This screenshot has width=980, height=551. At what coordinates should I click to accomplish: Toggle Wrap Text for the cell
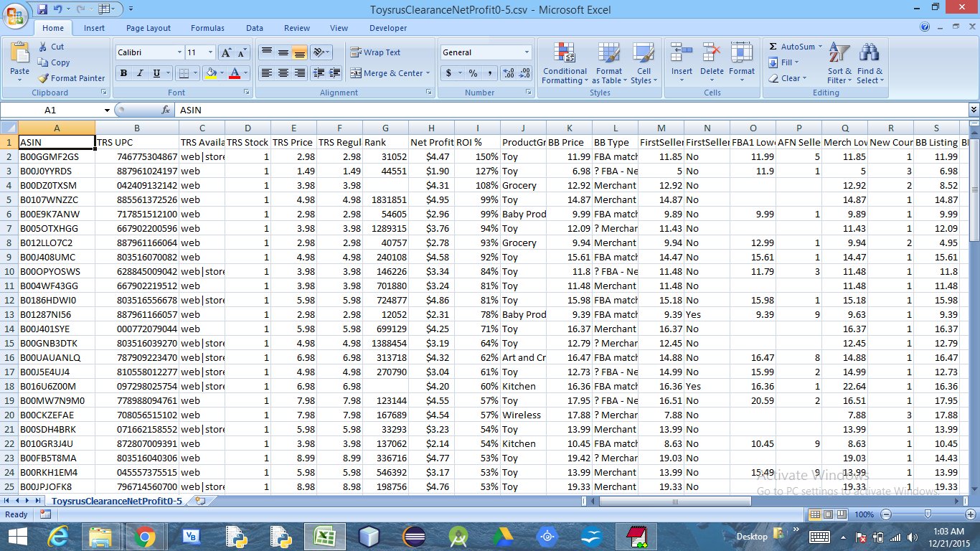click(x=375, y=52)
